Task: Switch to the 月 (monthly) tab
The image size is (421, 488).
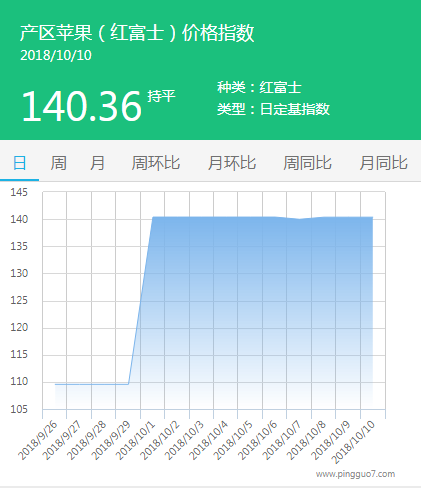Action: point(97,163)
